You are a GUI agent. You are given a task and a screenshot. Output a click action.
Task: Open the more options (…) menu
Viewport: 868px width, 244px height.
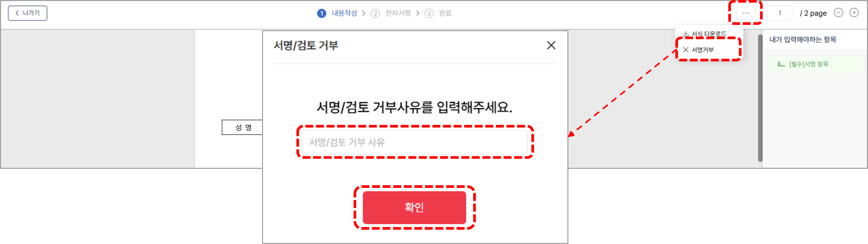(745, 13)
